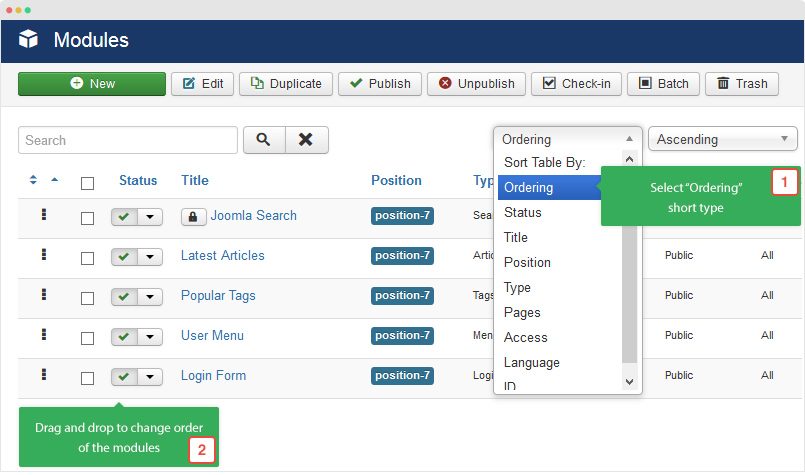Click the drag handle for Popular Tags row
Screen dimensions: 805x475
click(44, 295)
